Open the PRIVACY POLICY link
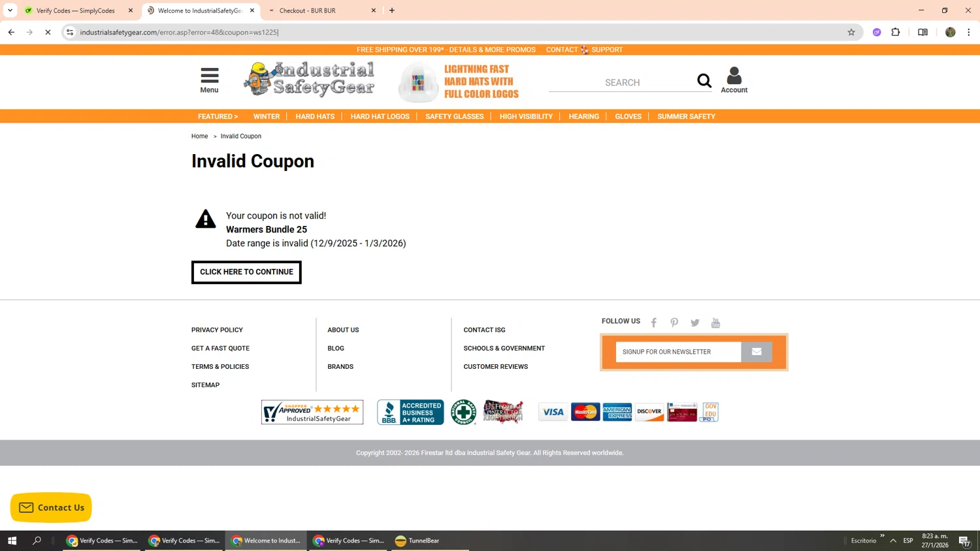Image resolution: width=980 pixels, height=551 pixels. click(217, 330)
